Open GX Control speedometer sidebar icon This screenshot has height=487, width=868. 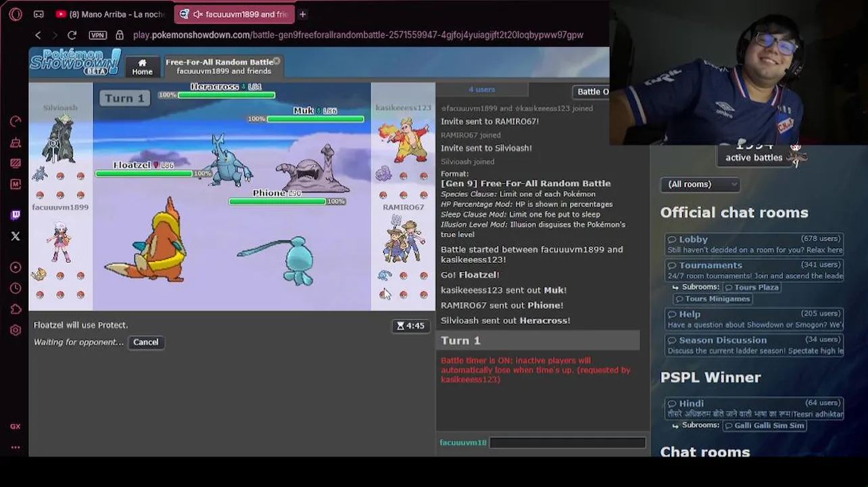click(16, 122)
